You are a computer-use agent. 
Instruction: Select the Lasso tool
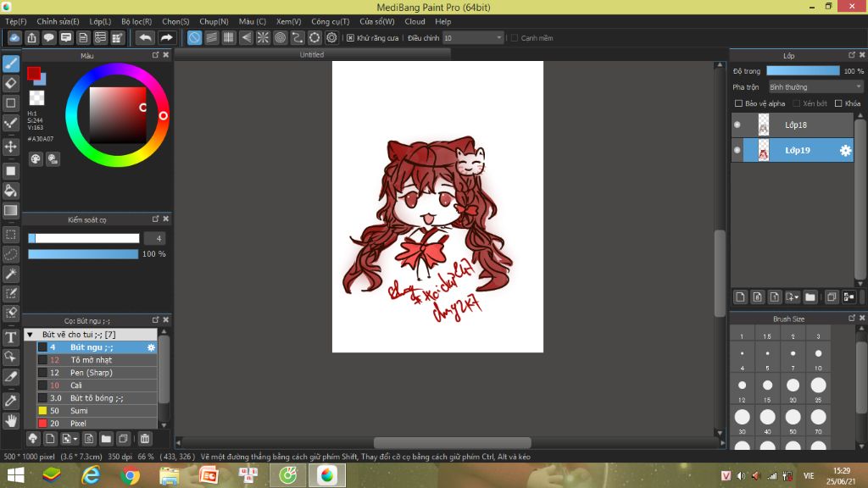pyautogui.click(x=10, y=254)
